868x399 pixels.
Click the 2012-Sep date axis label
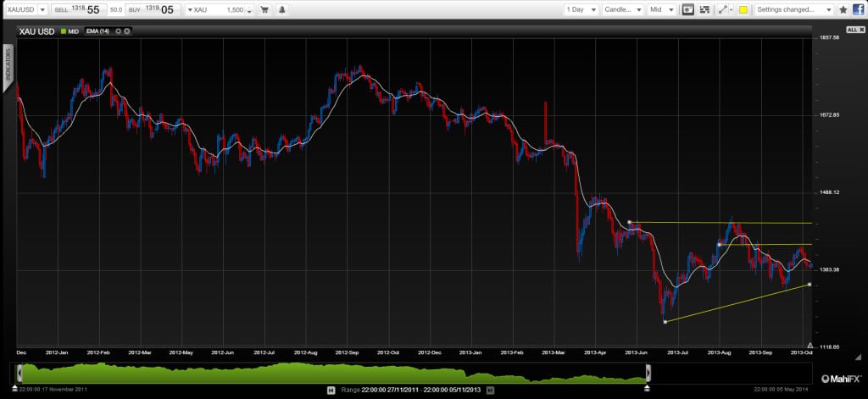[347, 352]
